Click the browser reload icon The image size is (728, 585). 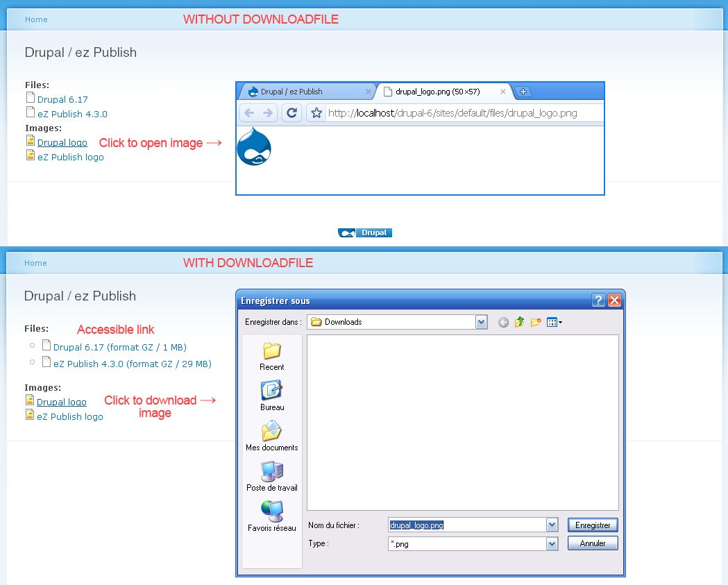click(291, 112)
